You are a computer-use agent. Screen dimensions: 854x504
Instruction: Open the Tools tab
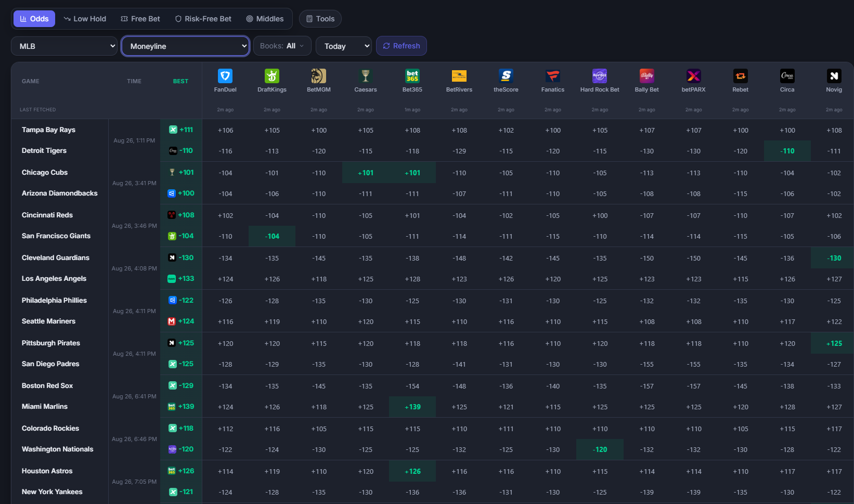(x=320, y=19)
